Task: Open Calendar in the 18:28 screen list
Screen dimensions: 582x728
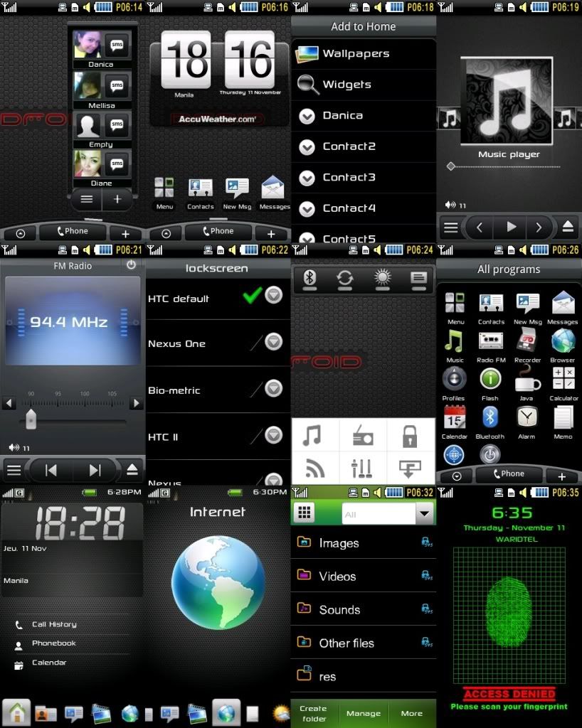Action: click(x=70, y=663)
